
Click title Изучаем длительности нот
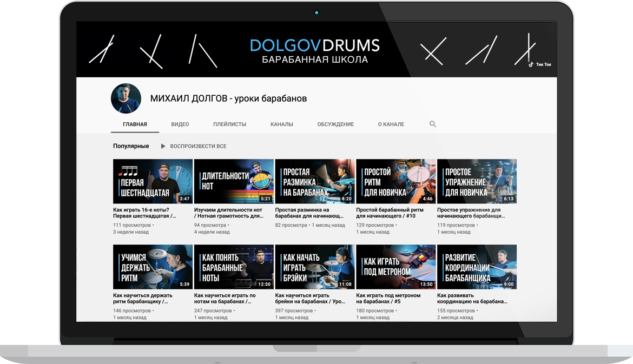pos(229,213)
